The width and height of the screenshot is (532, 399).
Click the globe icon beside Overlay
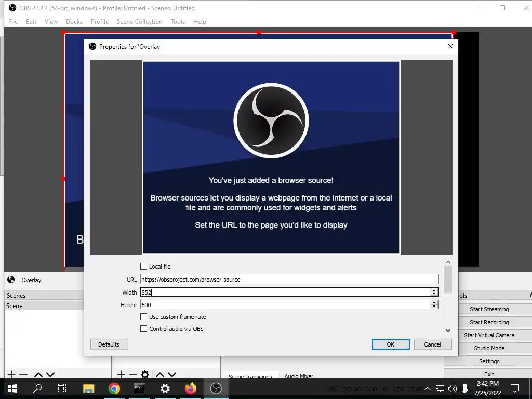(11, 280)
